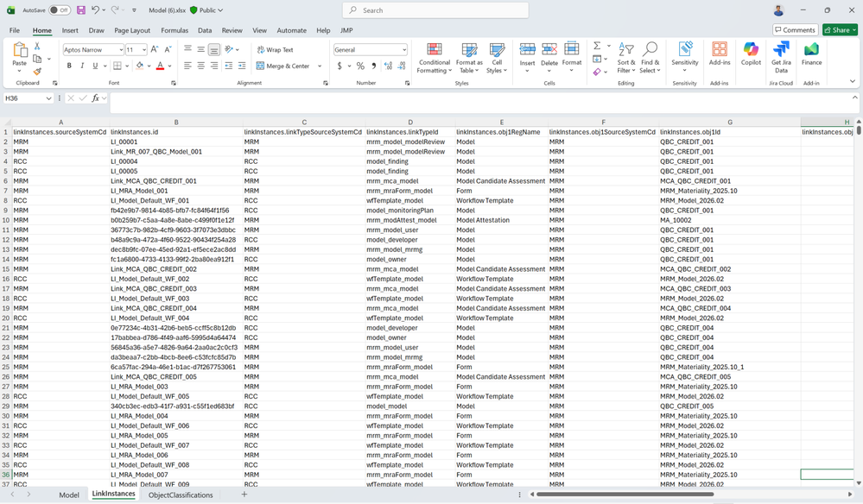This screenshot has height=504, width=863.
Task: Click the Comma Style icon
Action: 374,66
